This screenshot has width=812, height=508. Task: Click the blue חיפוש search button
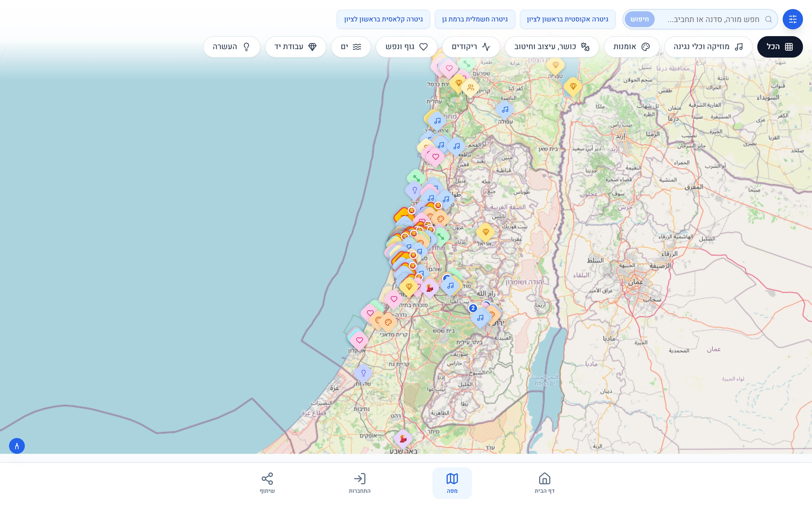pos(639,19)
